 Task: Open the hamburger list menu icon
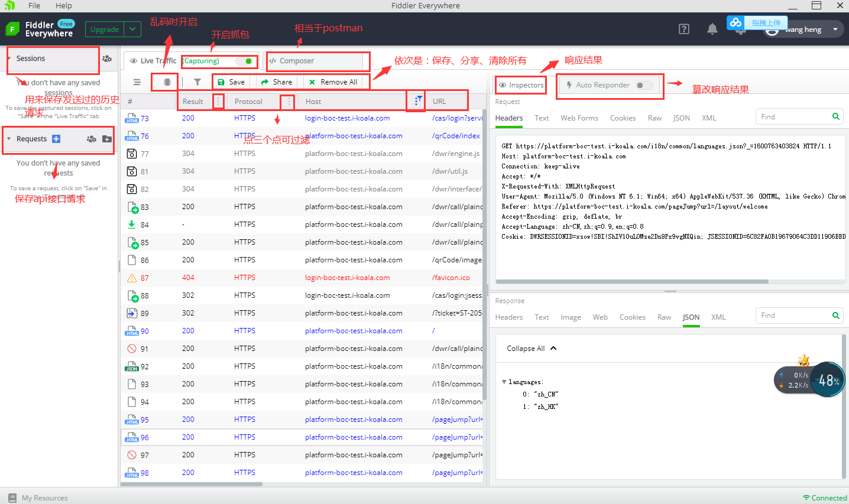coord(137,82)
